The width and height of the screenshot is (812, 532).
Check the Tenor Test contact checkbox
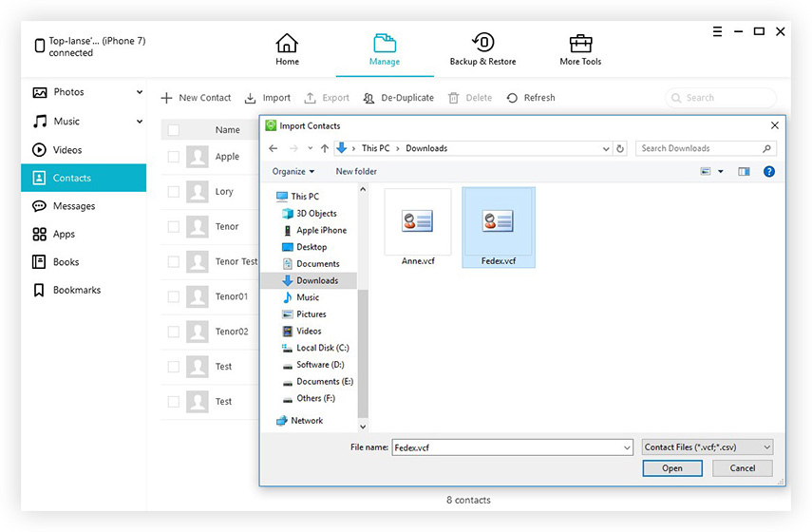point(174,261)
